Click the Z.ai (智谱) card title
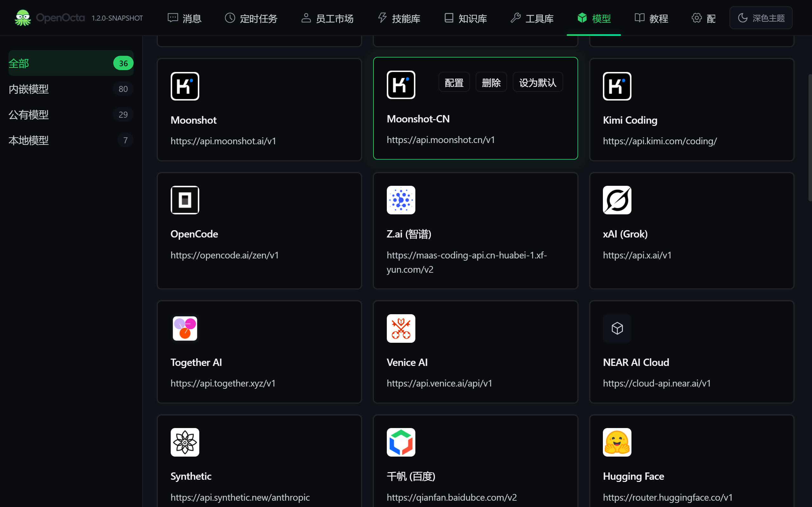The height and width of the screenshot is (507, 812). (x=409, y=234)
